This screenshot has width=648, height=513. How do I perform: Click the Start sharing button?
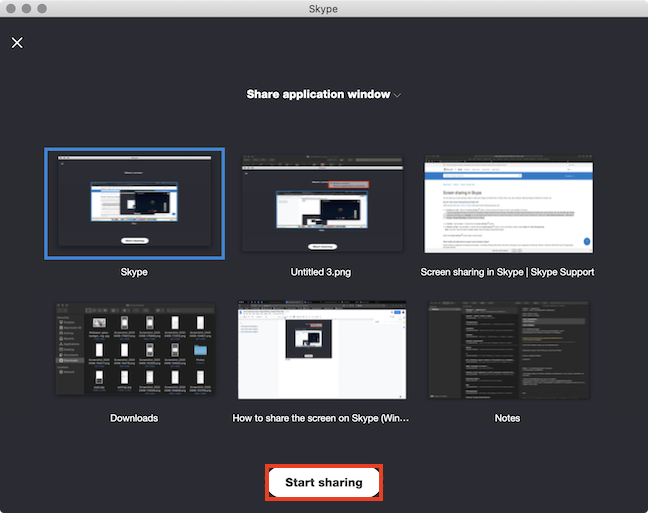[324, 482]
